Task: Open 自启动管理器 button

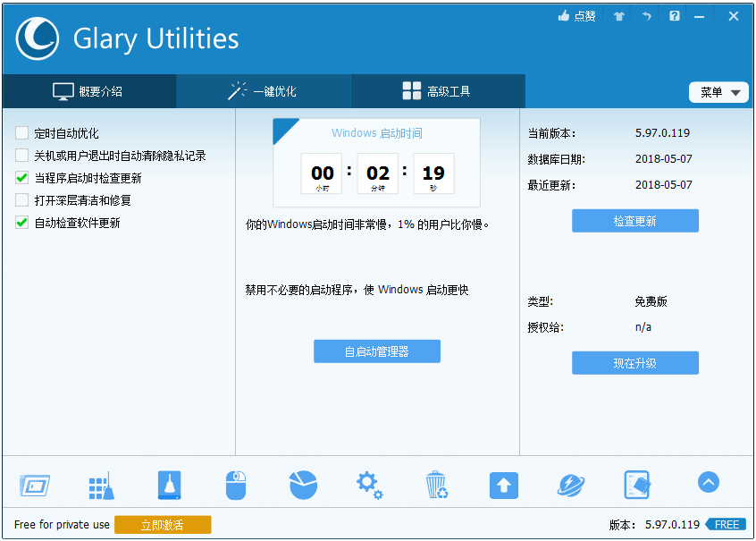Action: tap(376, 351)
